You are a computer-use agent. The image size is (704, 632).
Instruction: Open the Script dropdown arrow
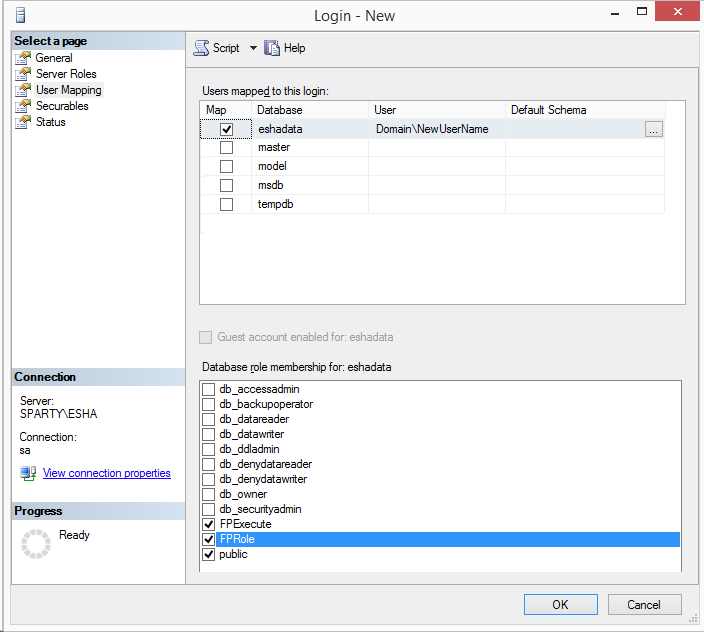click(253, 48)
